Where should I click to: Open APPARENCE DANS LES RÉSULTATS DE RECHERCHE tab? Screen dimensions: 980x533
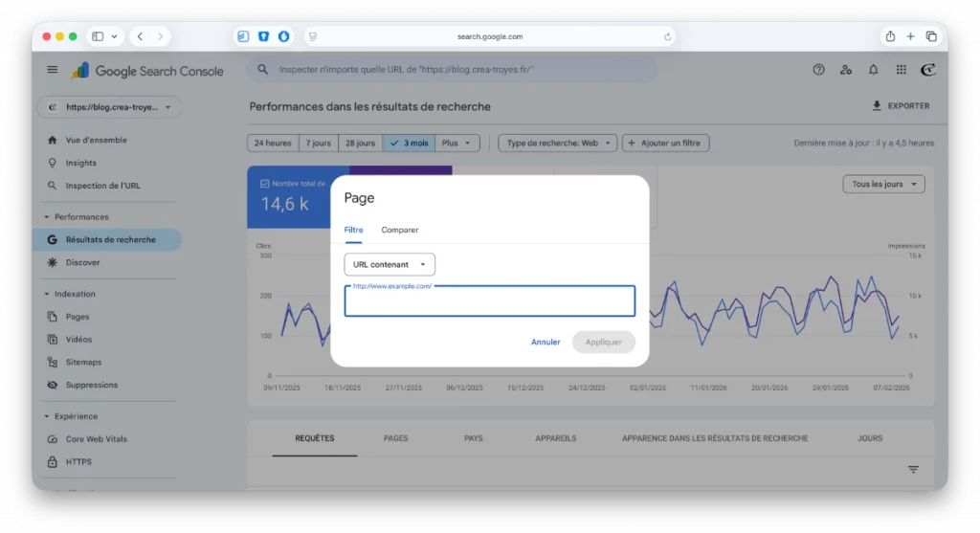pyautogui.click(x=715, y=438)
